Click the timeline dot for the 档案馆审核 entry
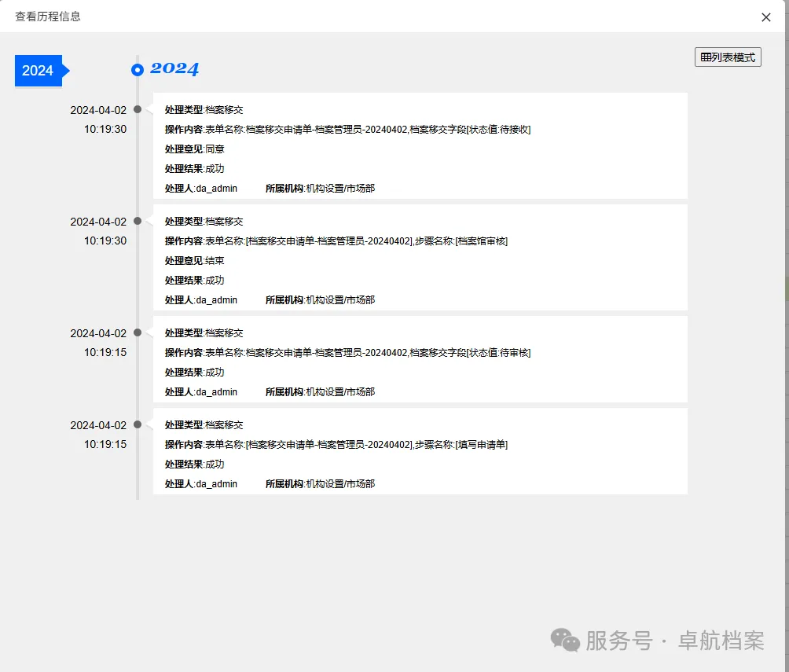This screenshot has width=789, height=672. [138, 221]
